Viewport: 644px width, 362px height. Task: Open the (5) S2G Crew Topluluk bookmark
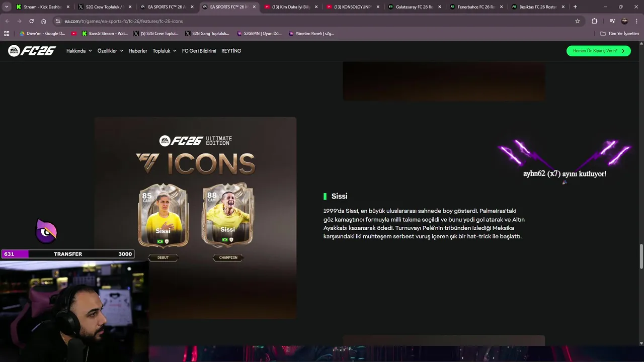(x=156, y=34)
